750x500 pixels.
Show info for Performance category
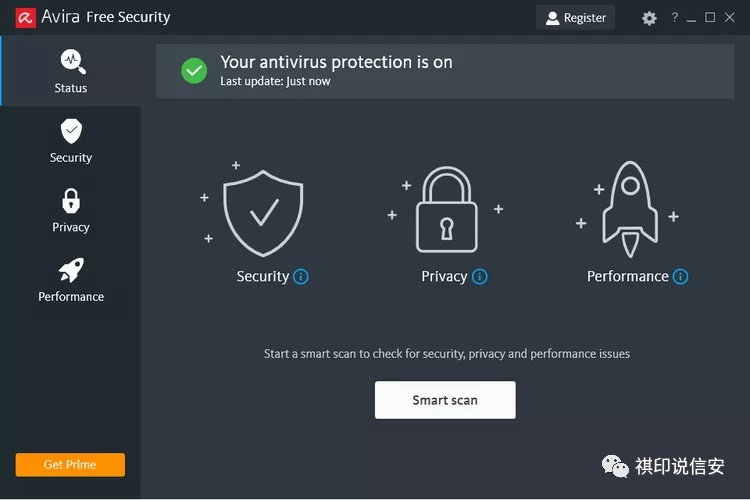click(681, 277)
